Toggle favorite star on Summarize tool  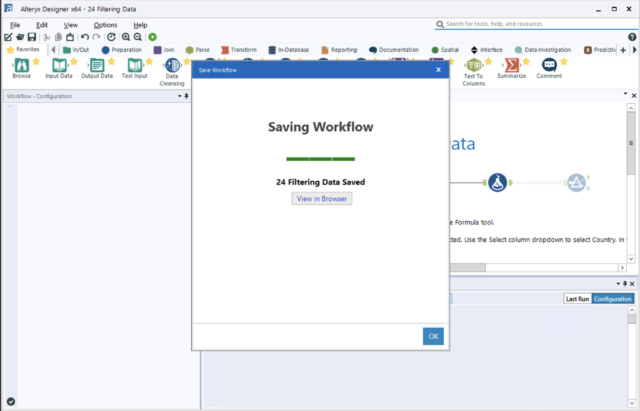tap(526, 61)
